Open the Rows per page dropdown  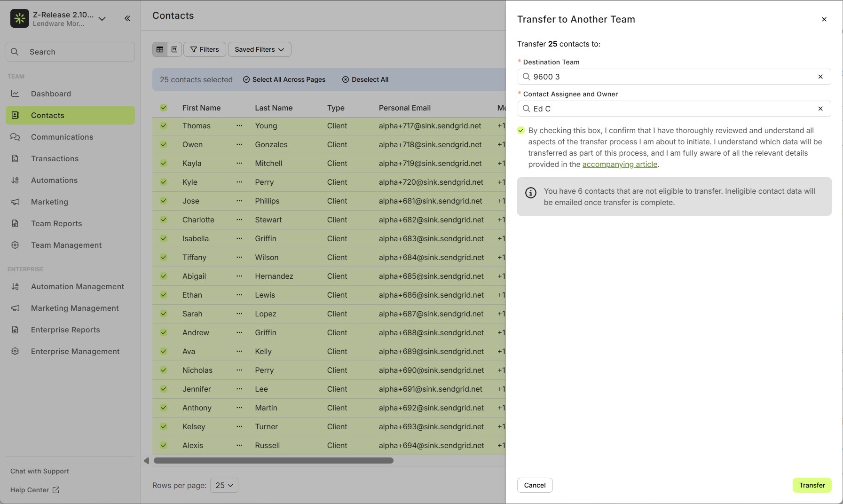pyautogui.click(x=224, y=485)
